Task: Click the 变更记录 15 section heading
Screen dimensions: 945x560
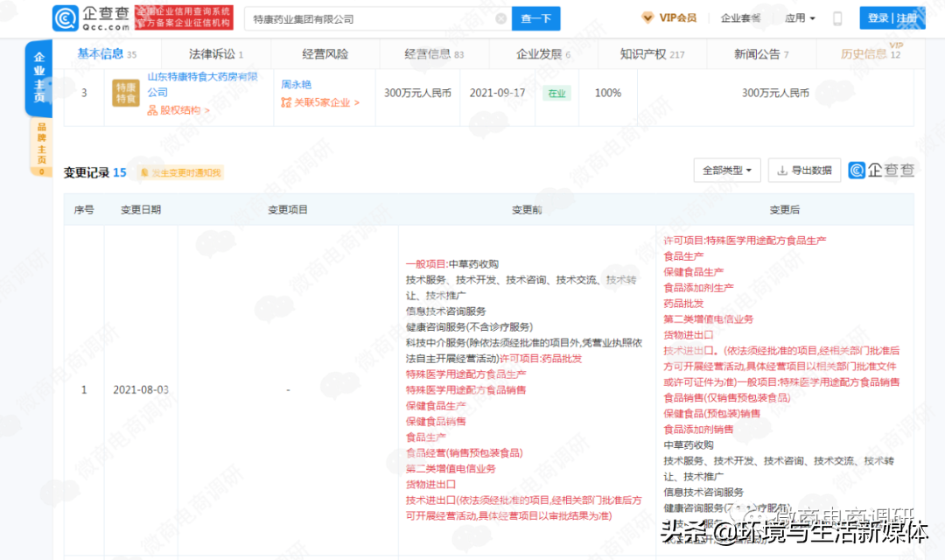Action: 94,172
